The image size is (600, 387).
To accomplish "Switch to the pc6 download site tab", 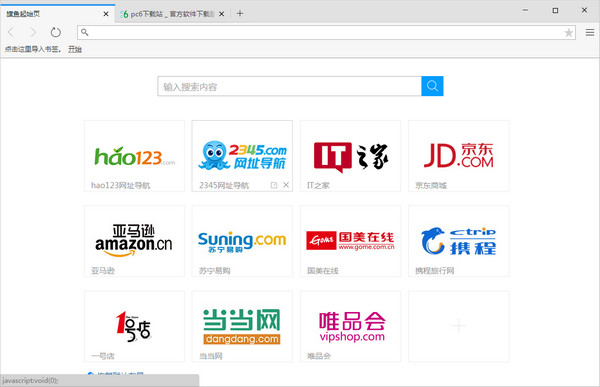I will [167, 14].
